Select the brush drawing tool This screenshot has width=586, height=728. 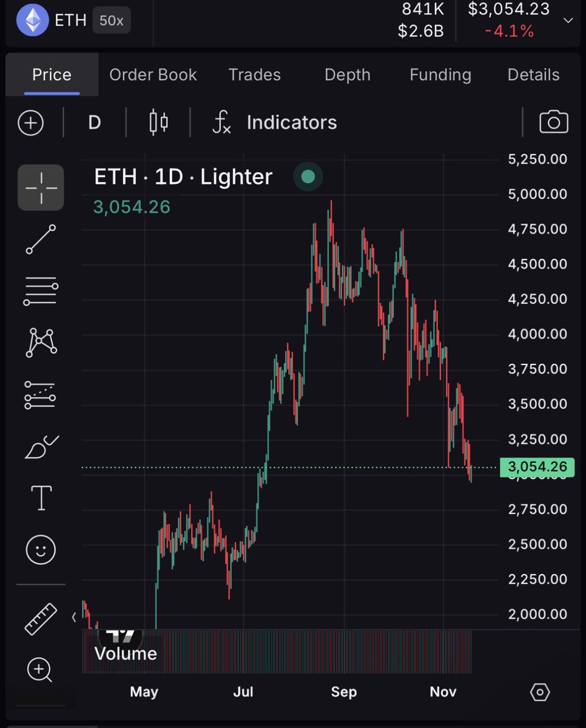(x=41, y=447)
